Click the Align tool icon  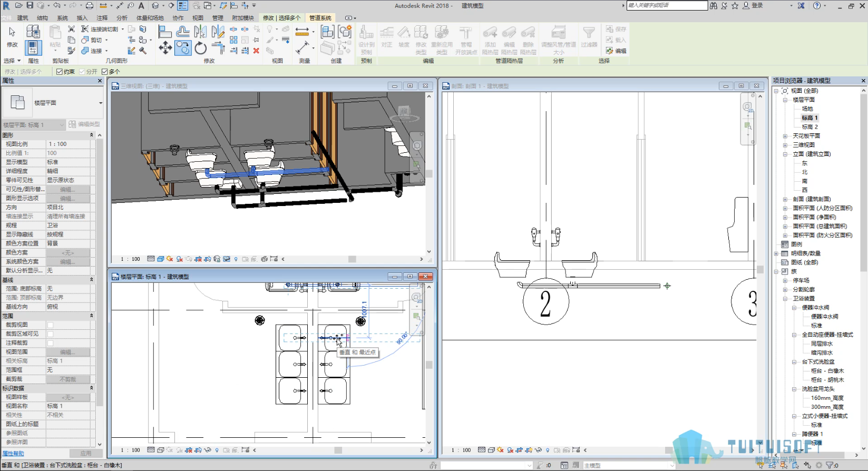[x=165, y=32]
